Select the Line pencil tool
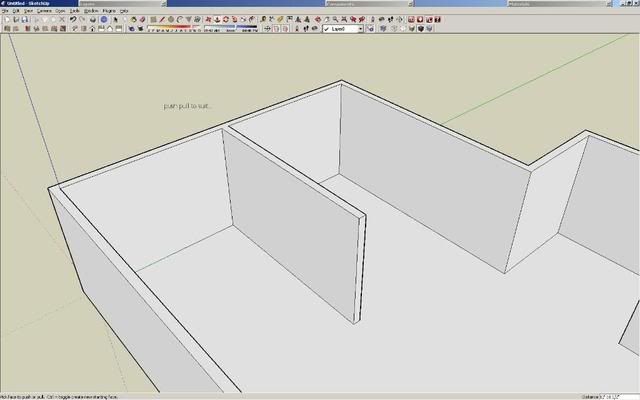 click(162, 20)
